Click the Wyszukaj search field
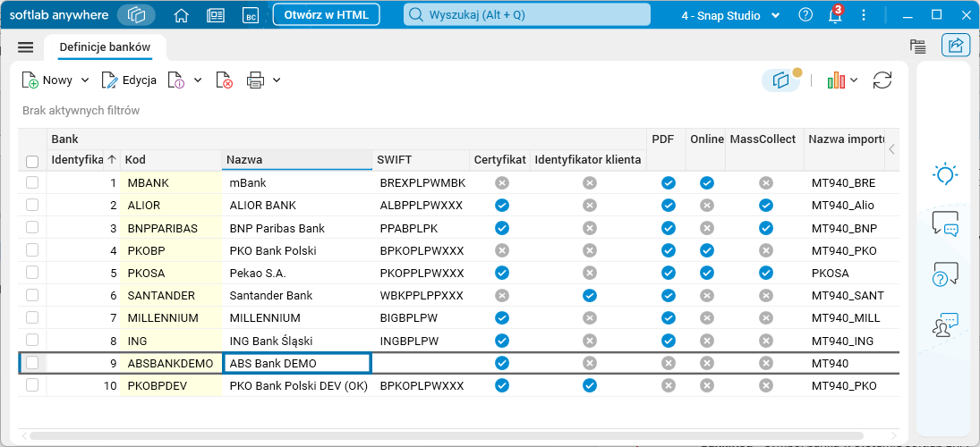 (526, 15)
